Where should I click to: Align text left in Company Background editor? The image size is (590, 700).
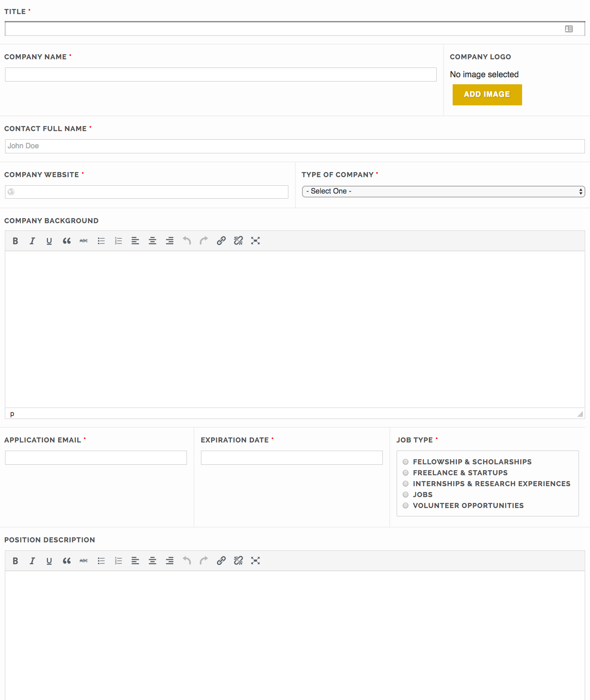point(135,241)
